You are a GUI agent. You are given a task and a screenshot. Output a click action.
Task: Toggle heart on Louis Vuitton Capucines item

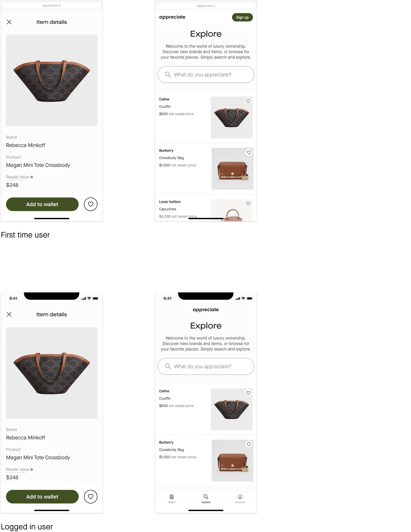[x=248, y=204]
